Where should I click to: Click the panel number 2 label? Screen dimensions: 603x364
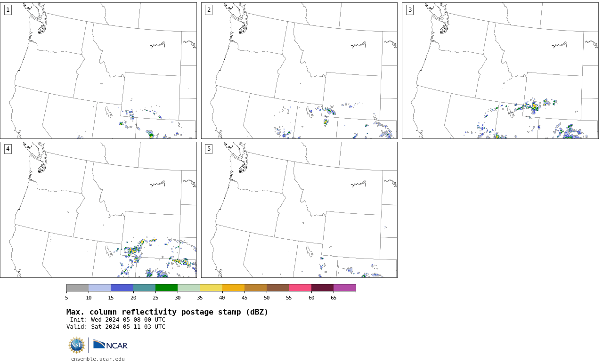pyautogui.click(x=209, y=10)
